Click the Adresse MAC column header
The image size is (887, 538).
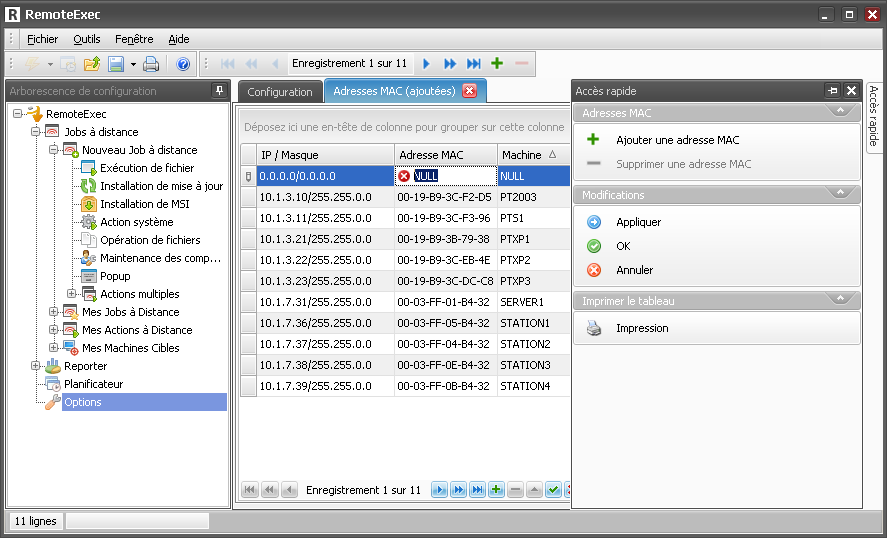pos(446,155)
